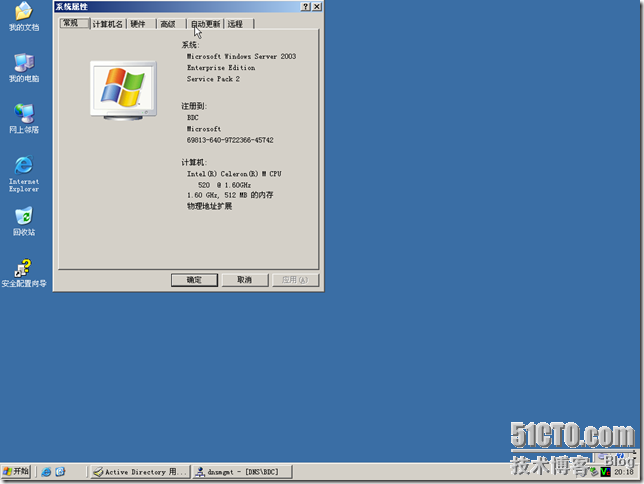
Task: Switch to the 高级 tab
Action: coord(171,24)
